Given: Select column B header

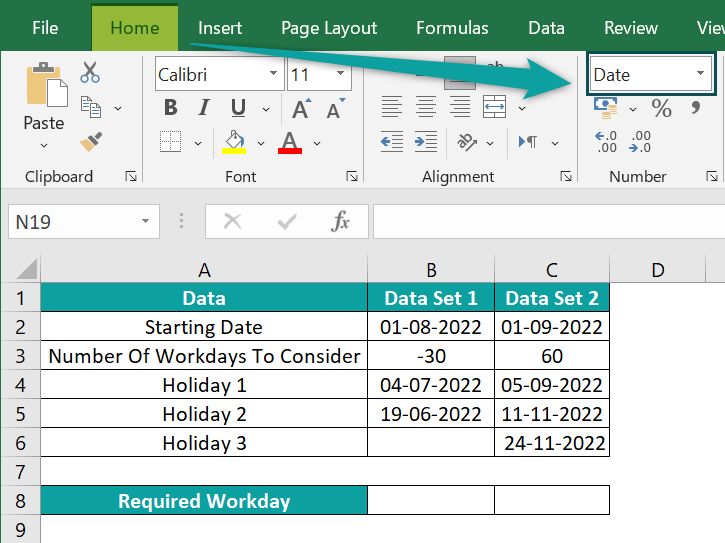Looking at the screenshot, I should coord(431,270).
